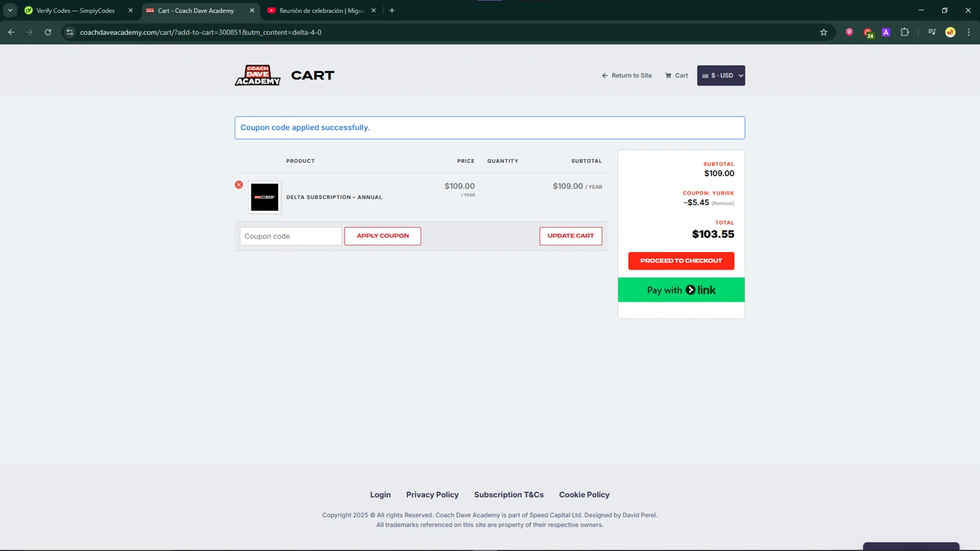Screen dimensions: 980x551
Task: Click the Quantity column header
Action: tap(503, 161)
